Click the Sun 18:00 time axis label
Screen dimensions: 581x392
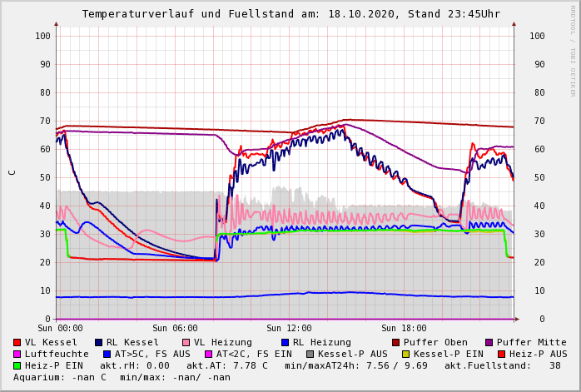click(404, 328)
